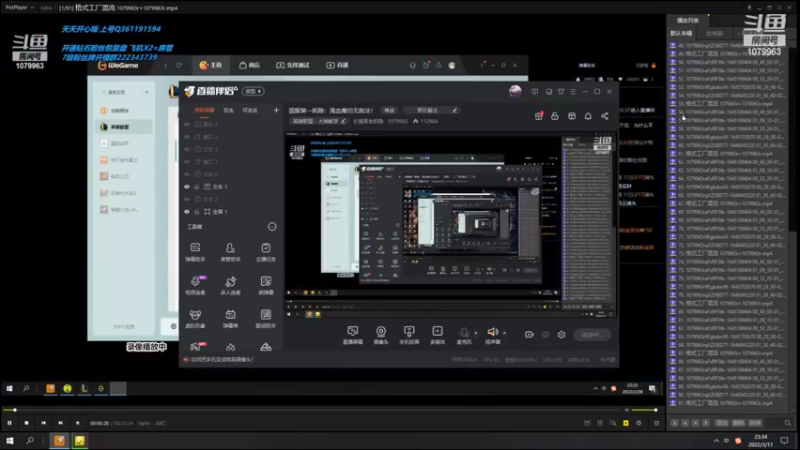This screenshot has width=800, height=450.
Task: Click 添加 button under PotPlayer playlist
Action: 722,423
